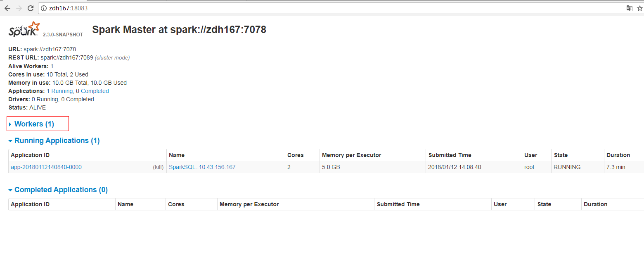Open the Running applications link
644x279 pixels.
coord(62,91)
